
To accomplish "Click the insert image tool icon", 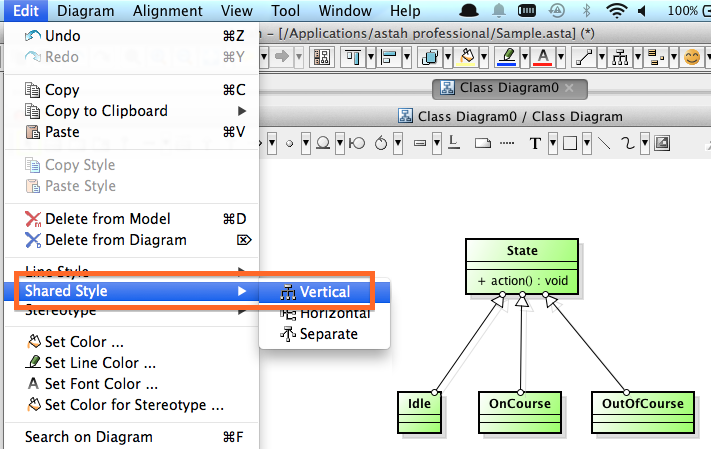I will [x=661, y=143].
